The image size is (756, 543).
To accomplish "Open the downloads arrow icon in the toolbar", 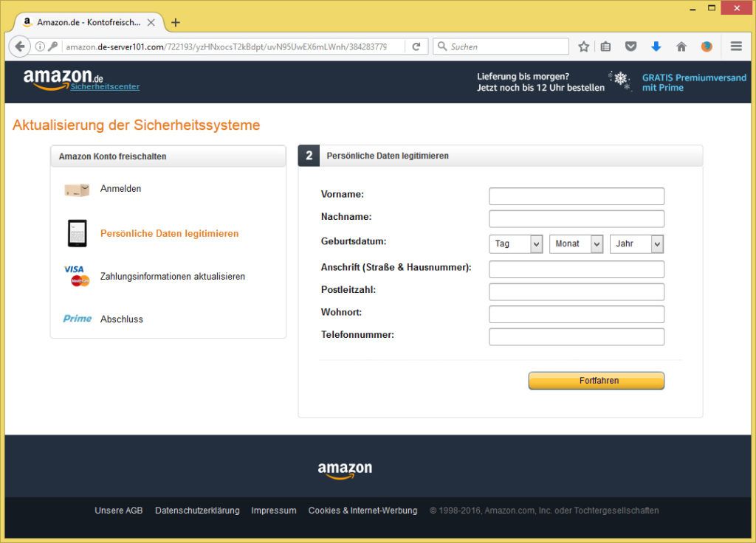I will point(656,46).
